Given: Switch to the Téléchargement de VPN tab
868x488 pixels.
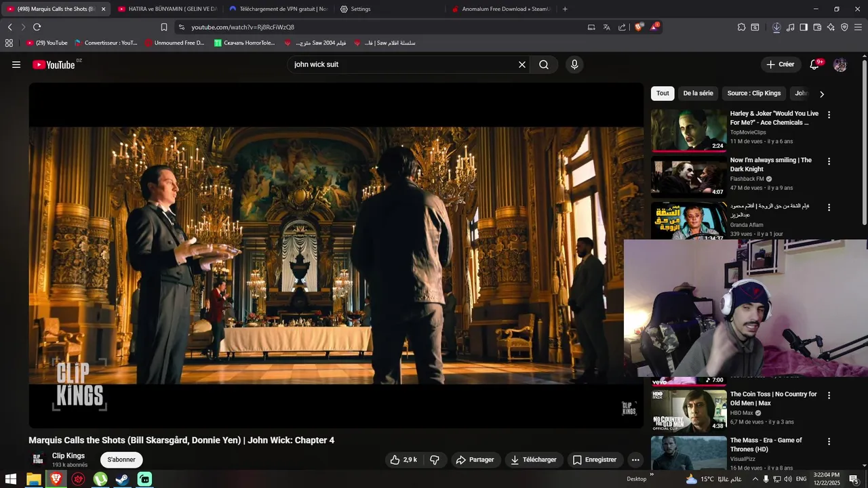Looking at the screenshot, I should point(279,9).
